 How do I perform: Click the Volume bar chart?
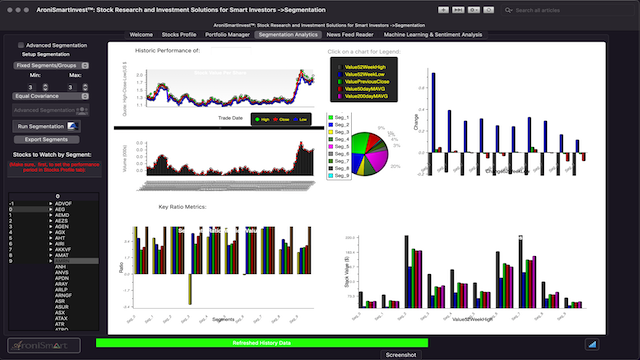coord(230,158)
